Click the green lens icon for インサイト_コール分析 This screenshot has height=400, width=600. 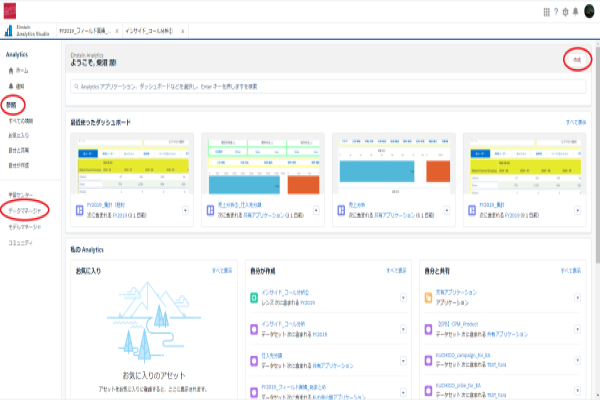[253, 296]
